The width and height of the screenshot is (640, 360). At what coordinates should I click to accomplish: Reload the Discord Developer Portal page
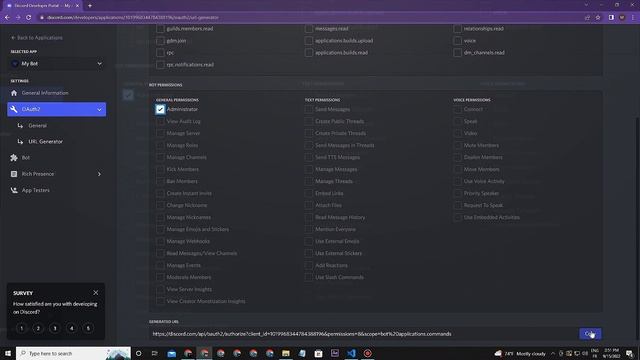coord(29,18)
